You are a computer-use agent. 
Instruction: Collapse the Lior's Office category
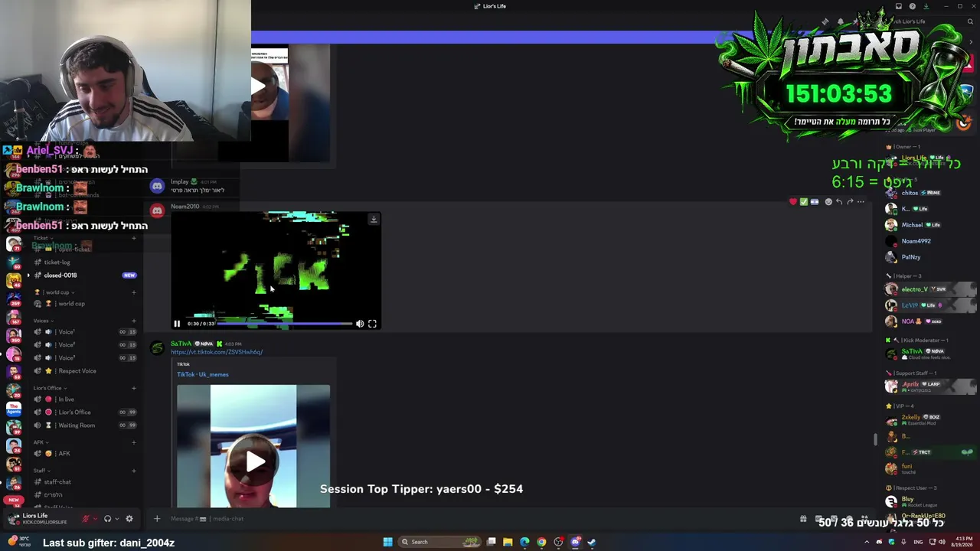pyautogui.click(x=48, y=388)
